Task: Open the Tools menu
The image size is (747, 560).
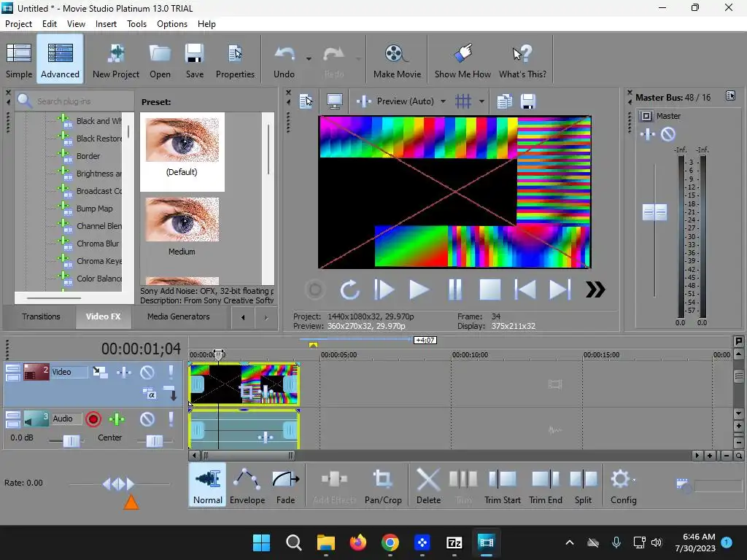Action: (136, 24)
